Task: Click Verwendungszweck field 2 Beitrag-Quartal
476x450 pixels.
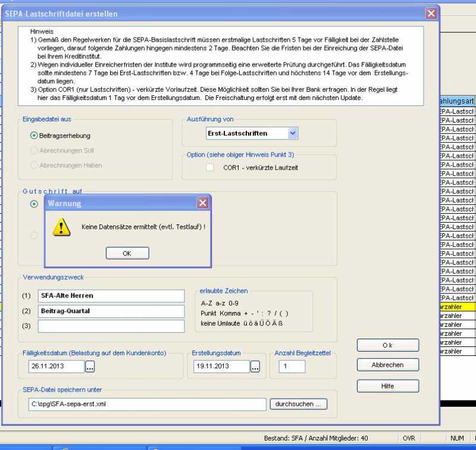Action: (111, 311)
